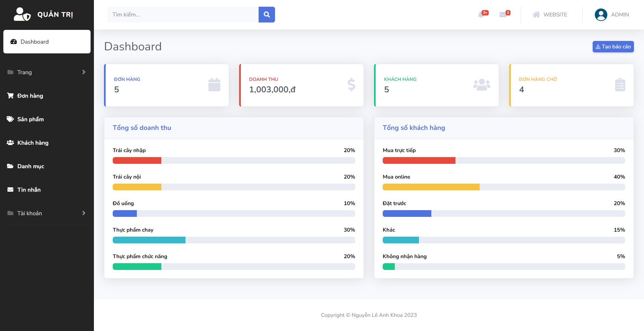Screen dimensions: 644x331
Task: Click the Thực phẩm chay teal progress bar
Action: [149, 240]
